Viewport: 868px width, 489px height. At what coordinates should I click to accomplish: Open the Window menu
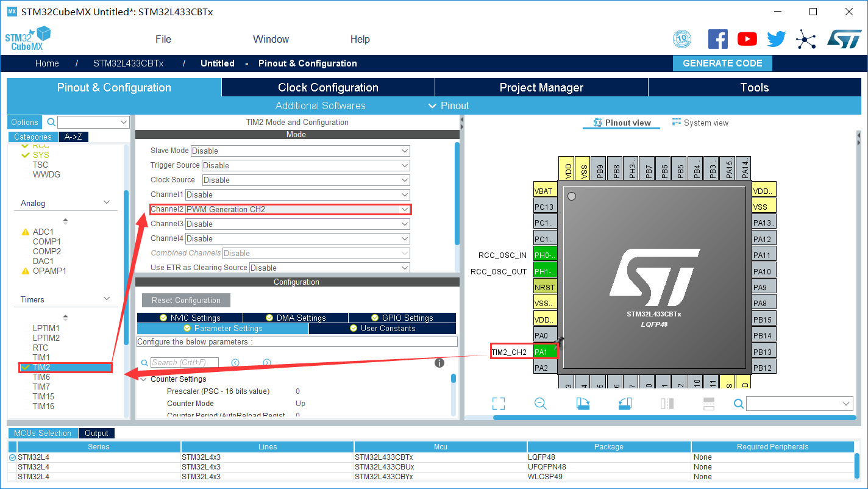tap(271, 39)
